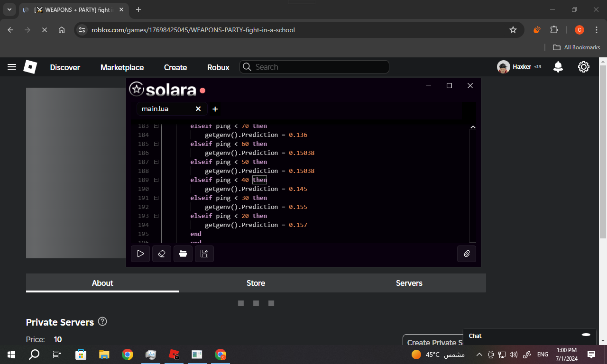Open Private Servers help icon
This screenshot has height=364, width=607.
[x=102, y=322]
